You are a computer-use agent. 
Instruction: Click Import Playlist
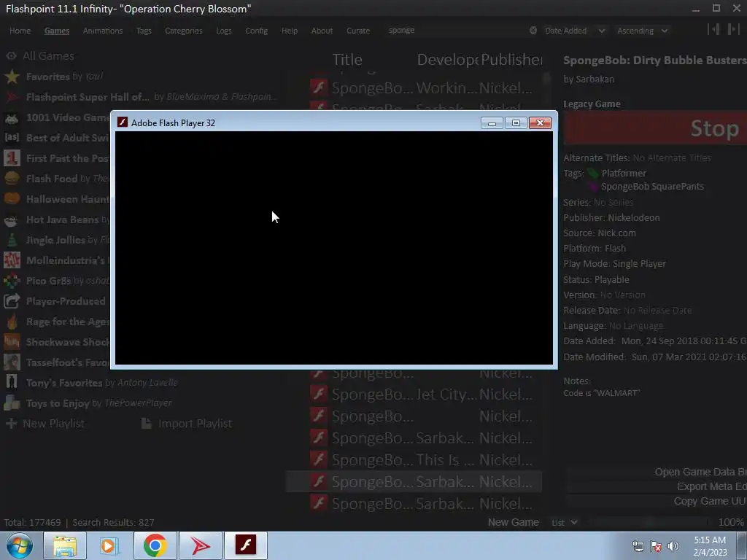(187, 424)
